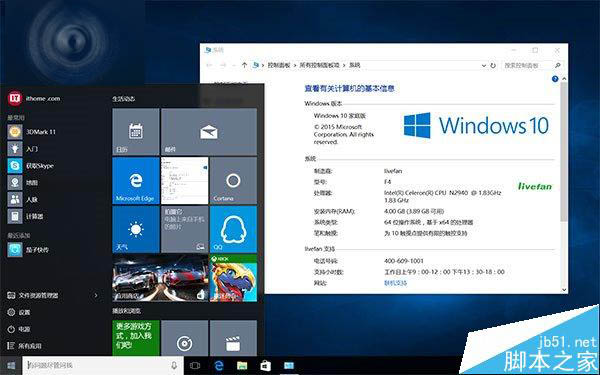Click 控制面板 in address breadcrumb
This screenshot has height=375, width=600.
coord(279,65)
